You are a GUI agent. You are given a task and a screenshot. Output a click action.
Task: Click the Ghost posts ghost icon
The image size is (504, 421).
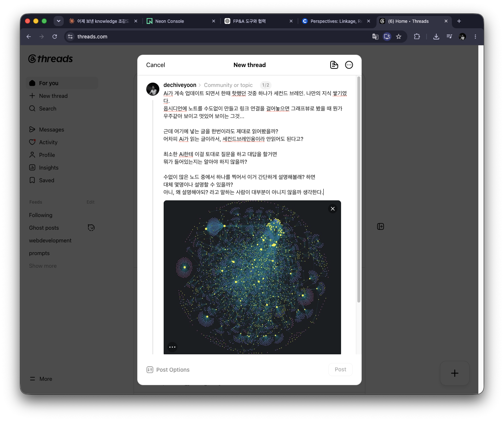pos(91,228)
